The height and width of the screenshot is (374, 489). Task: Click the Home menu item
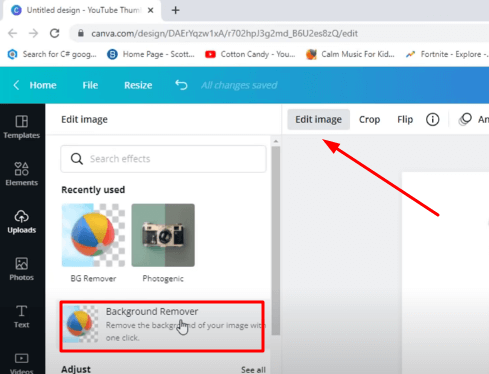[43, 85]
